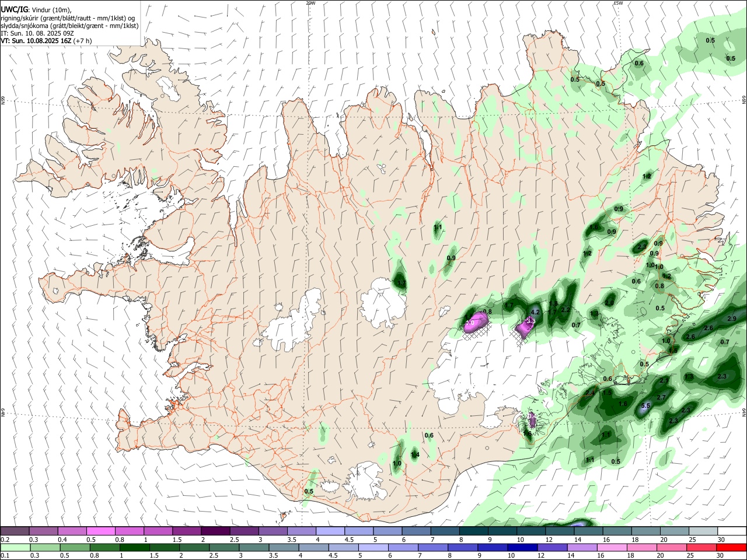Click the '1.4' precipitation value on the map

[416, 455]
